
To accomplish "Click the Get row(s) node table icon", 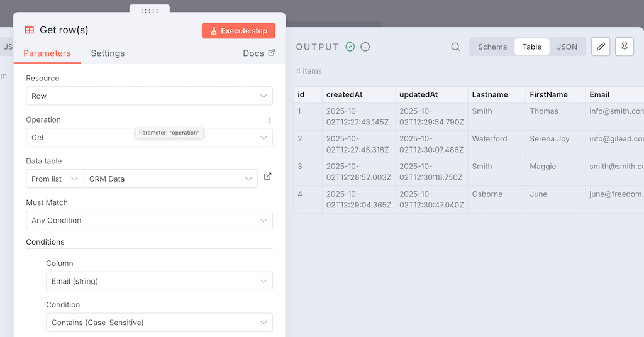I will pos(29,30).
